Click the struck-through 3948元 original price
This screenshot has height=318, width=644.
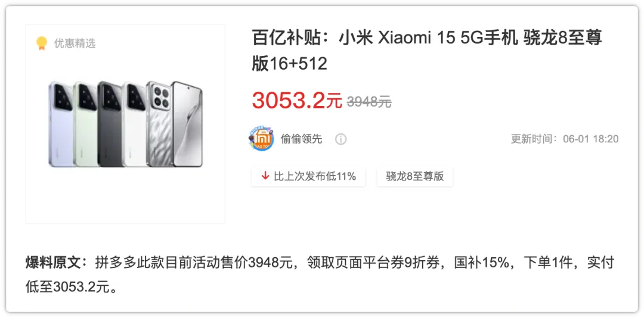coord(369,101)
